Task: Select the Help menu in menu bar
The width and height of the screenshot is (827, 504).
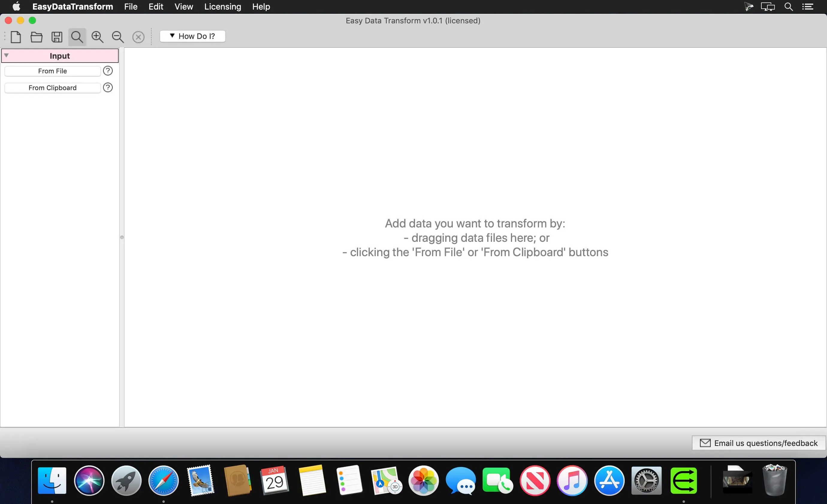Action: coord(260,7)
